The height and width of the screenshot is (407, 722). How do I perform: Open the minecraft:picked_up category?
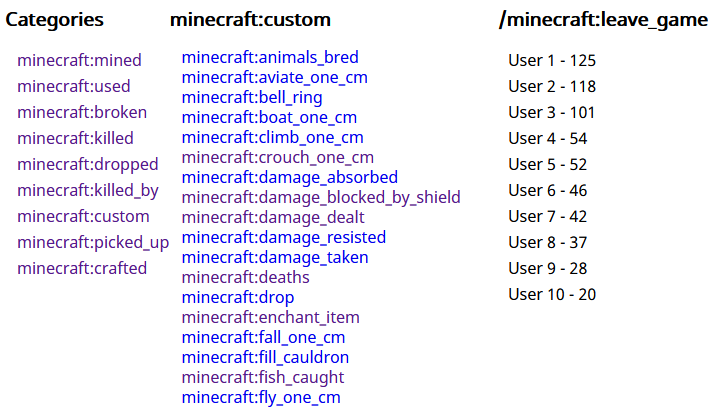coord(93,242)
